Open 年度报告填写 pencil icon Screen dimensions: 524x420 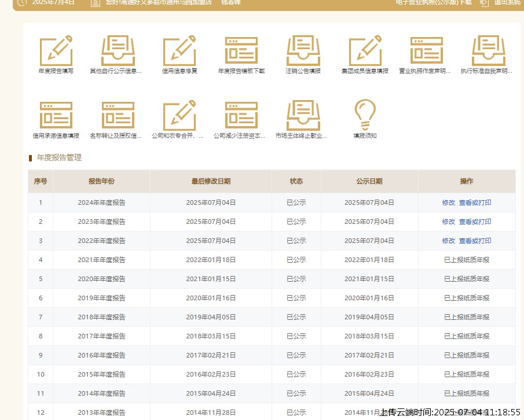pos(56,51)
